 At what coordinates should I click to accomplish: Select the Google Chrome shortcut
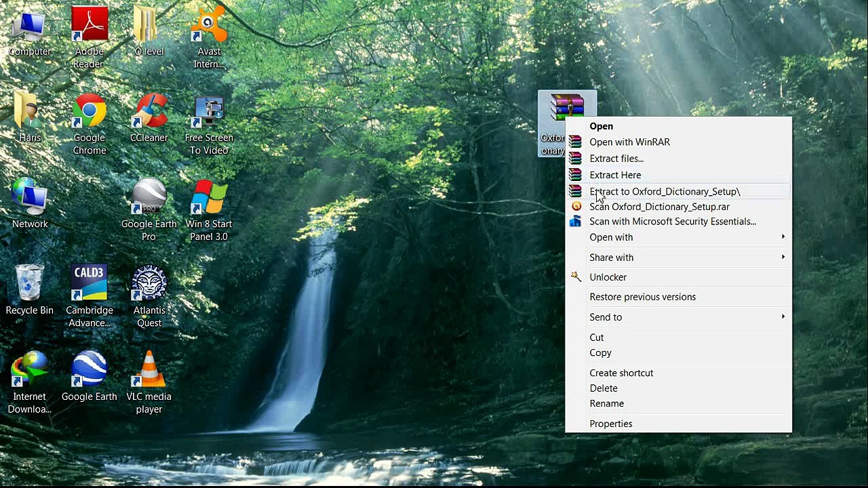point(89,125)
